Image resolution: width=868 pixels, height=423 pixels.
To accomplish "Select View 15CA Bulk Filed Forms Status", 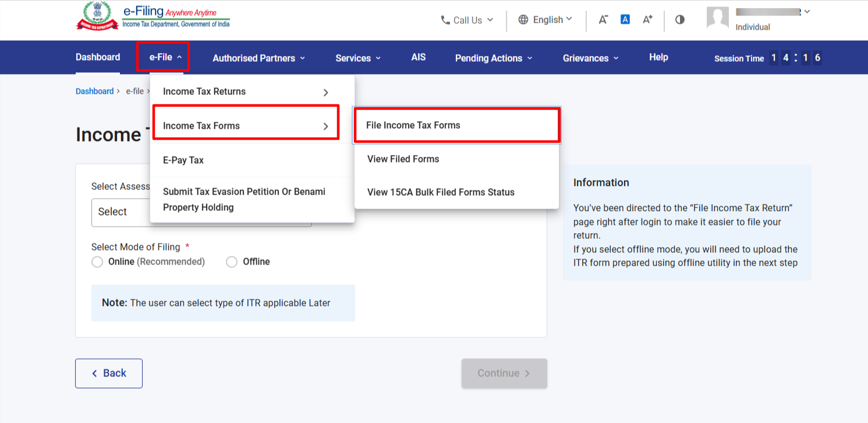I will click(440, 192).
